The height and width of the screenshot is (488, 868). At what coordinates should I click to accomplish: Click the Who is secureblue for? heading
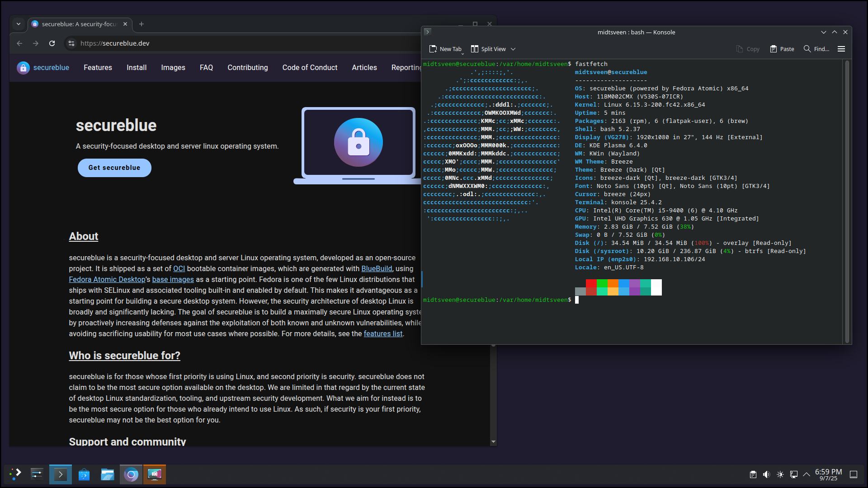(124, 356)
